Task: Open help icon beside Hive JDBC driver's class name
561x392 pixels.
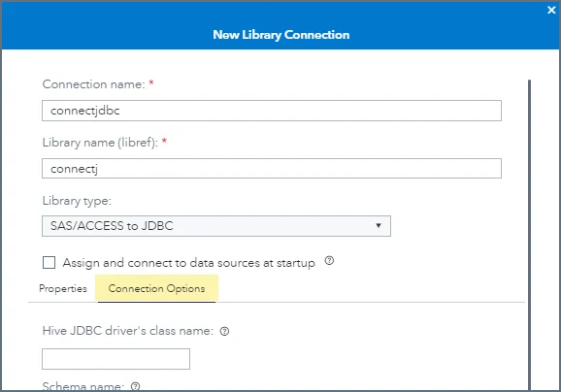Action: pos(224,331)
